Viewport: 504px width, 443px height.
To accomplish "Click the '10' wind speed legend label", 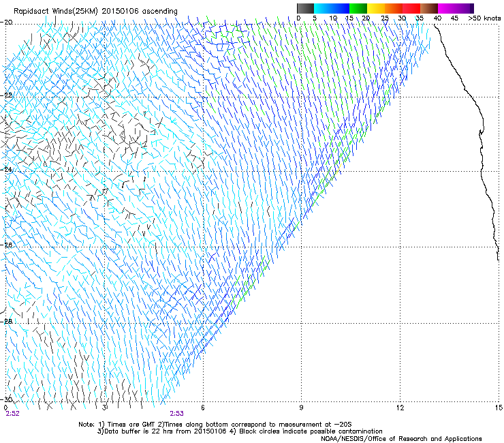I will [x=333, y=18].
